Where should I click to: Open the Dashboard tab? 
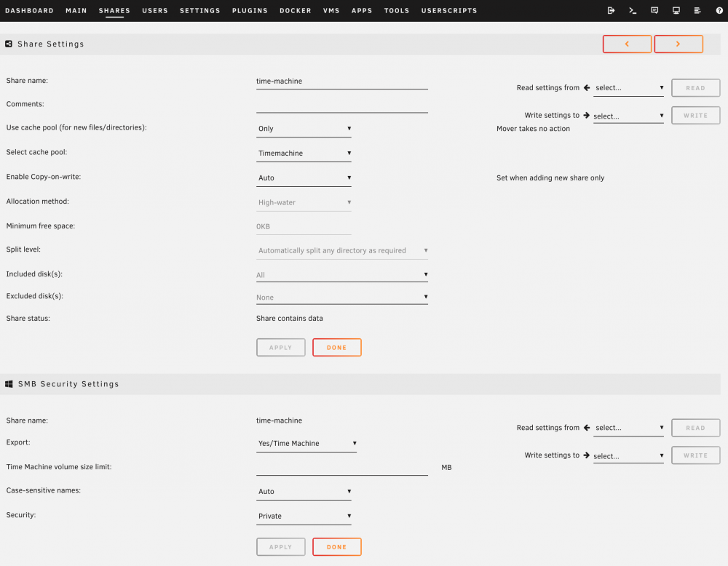pyautogui.click(x=29, y=10)
